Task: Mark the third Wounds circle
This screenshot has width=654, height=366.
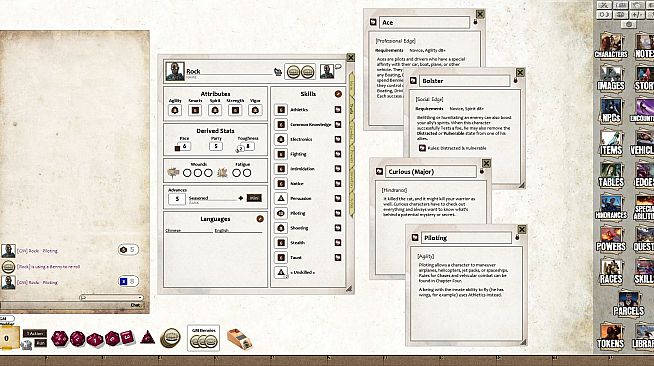Action: 208,173
